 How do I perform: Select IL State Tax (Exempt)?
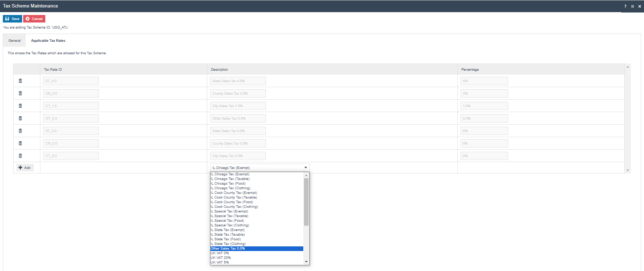pyautogui.click(x=257, y=230)
